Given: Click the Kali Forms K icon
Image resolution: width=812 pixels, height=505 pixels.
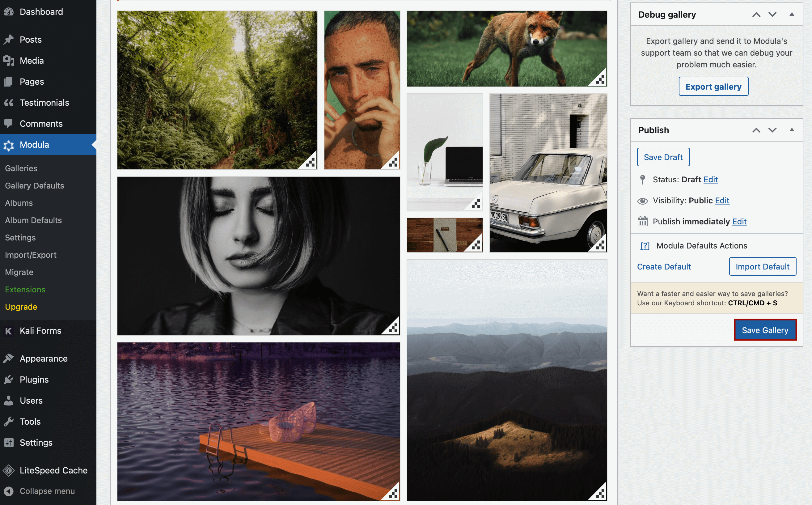Looking at the screenshot, I should [x=9, y=331].
